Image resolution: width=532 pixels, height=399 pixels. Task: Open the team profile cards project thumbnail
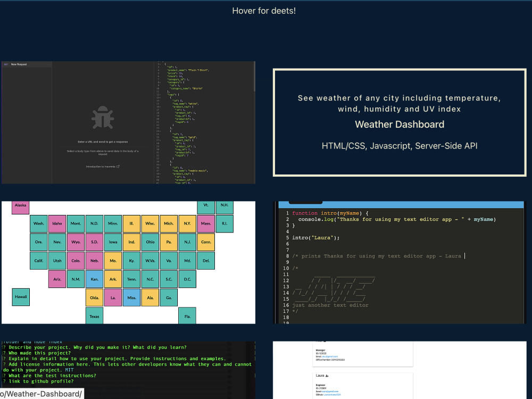[400, 370]
